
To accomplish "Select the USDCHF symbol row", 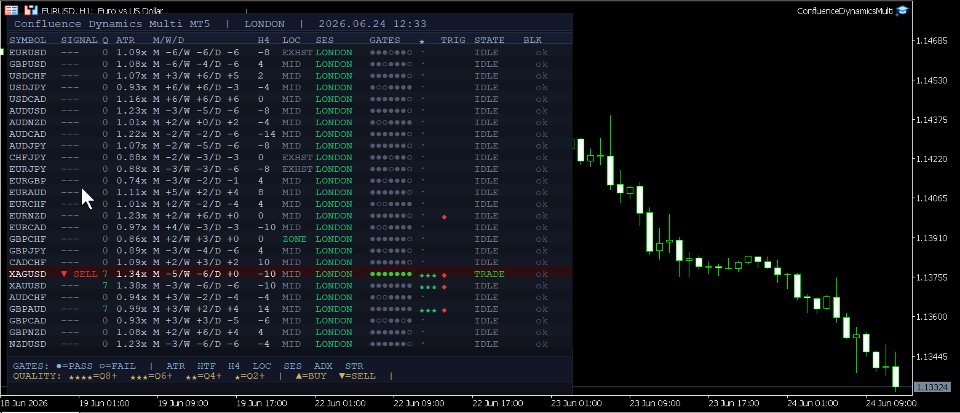I will click(x=290, y=76).
